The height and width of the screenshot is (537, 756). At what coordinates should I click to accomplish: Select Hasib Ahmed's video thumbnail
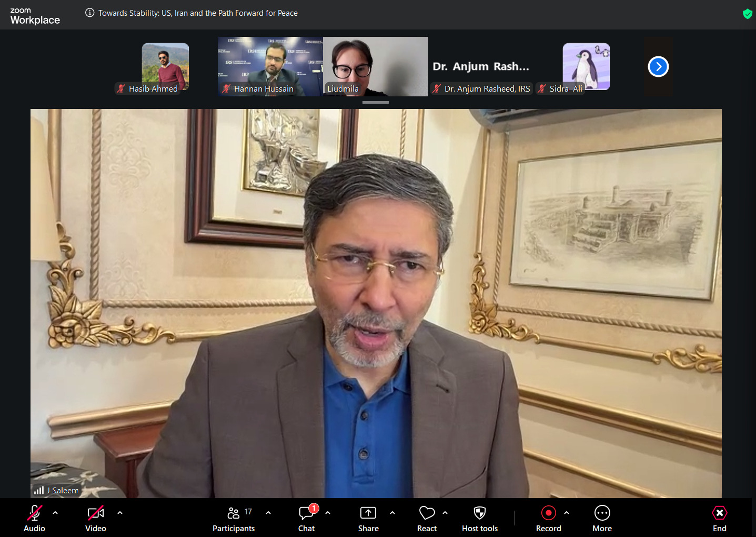coord(165,67)
